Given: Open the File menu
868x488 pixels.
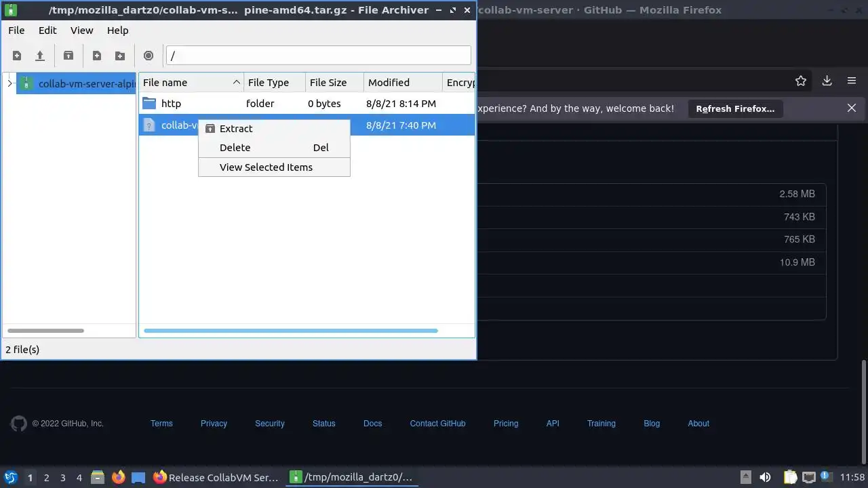Looking at the screenshot, I should [16, 30].
